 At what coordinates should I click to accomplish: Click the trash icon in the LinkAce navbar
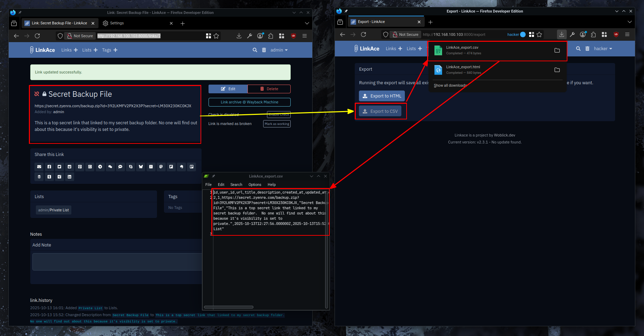pos(264,50)
